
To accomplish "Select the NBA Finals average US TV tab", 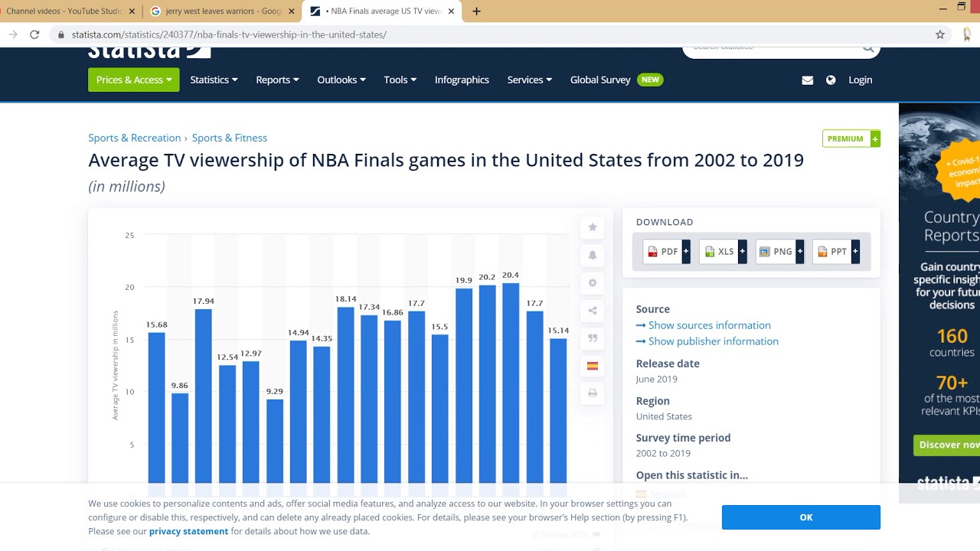I will (x=381, y=11).
